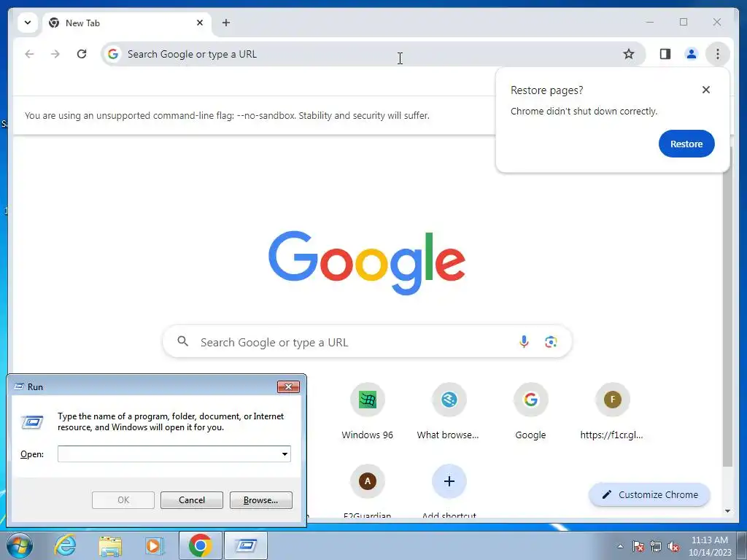The height and width of the screenshot is (560, 747).
Task: Open the https://f1cr.gl... shortcut
Action: 612,412
